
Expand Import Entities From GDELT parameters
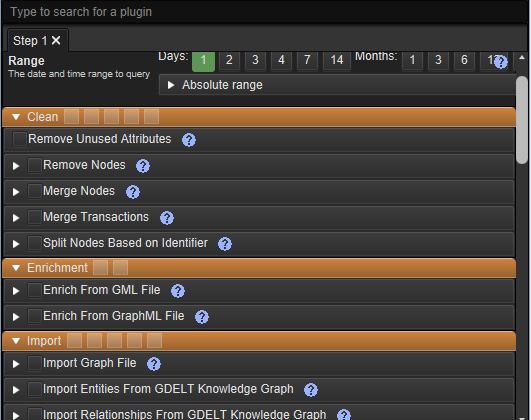pyautogui.click(x=16, y=390)
